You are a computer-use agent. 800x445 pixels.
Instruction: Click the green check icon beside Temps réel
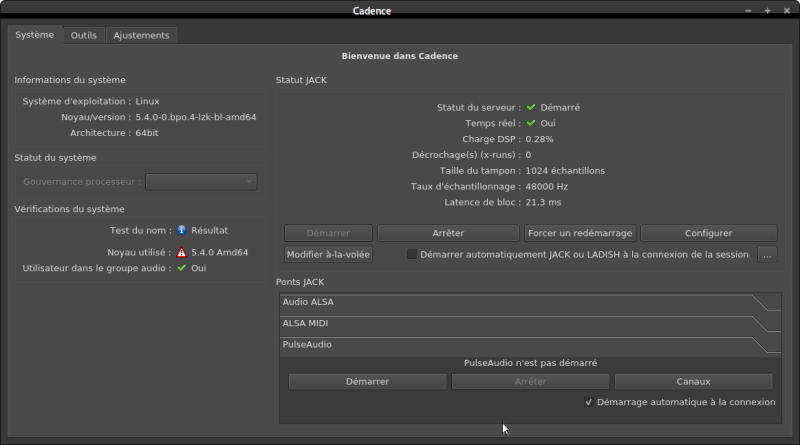coord(531,123)
